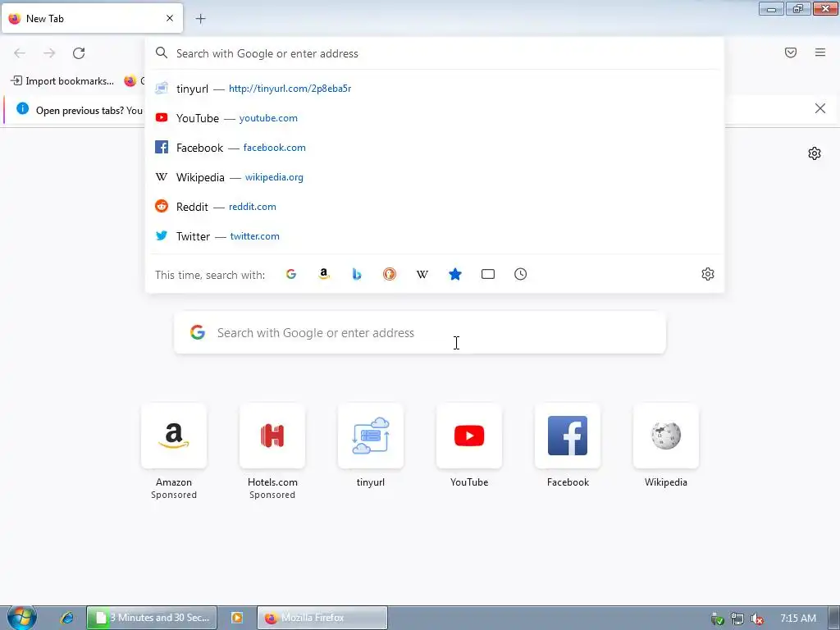Search this time with Amazon icon

pos(323,274)
